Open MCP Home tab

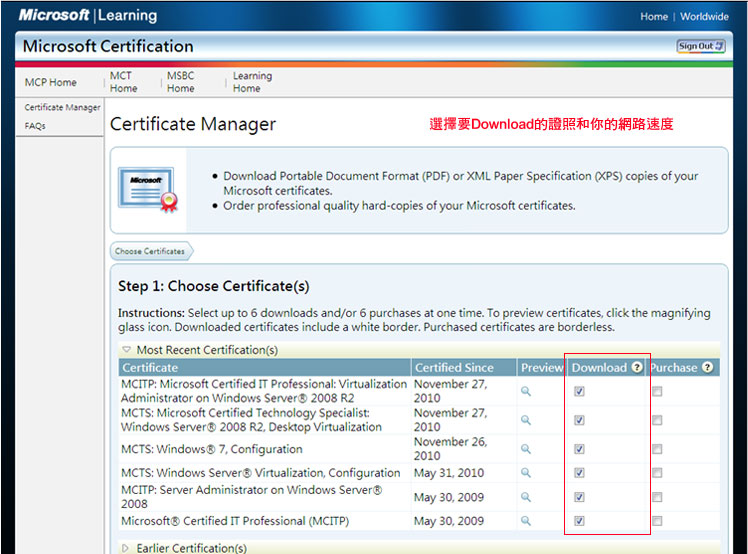[51, 82]
